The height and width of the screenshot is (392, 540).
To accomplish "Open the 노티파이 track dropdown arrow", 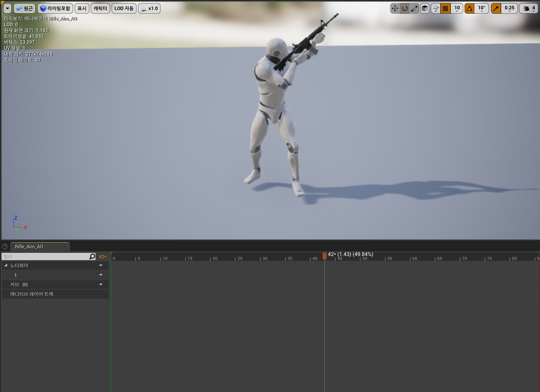I will coord(101,265).
